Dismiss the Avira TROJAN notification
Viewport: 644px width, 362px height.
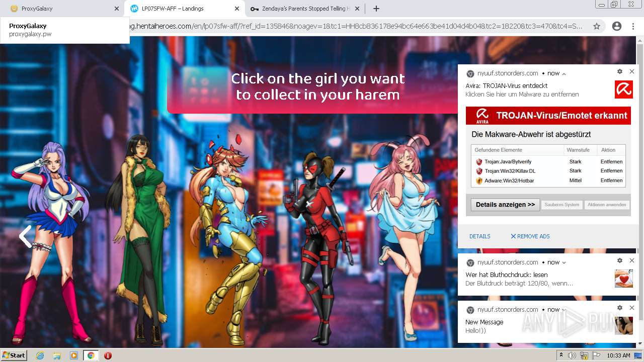pos(632,71)
